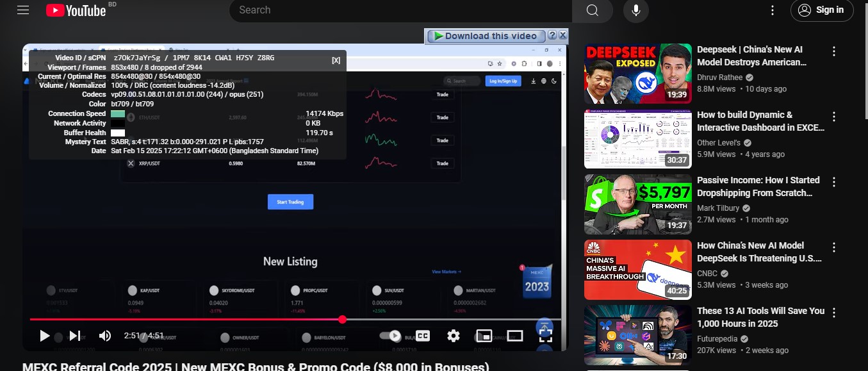The width and height of the screenshot is (868, 371).
Task: Click the Other Level's channel name
Action: click(719, 143)
